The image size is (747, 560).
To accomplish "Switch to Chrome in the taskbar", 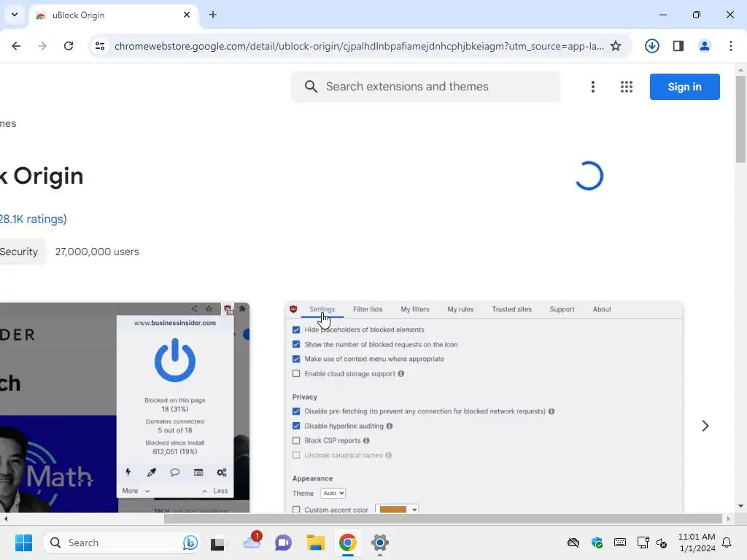I will coord(348,542).
